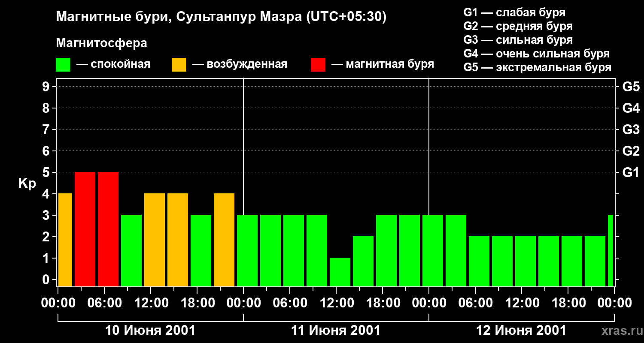Click the '10 Июня 2001' date label
This screenshot has width=644, height=343.
[x=150, y=331]
